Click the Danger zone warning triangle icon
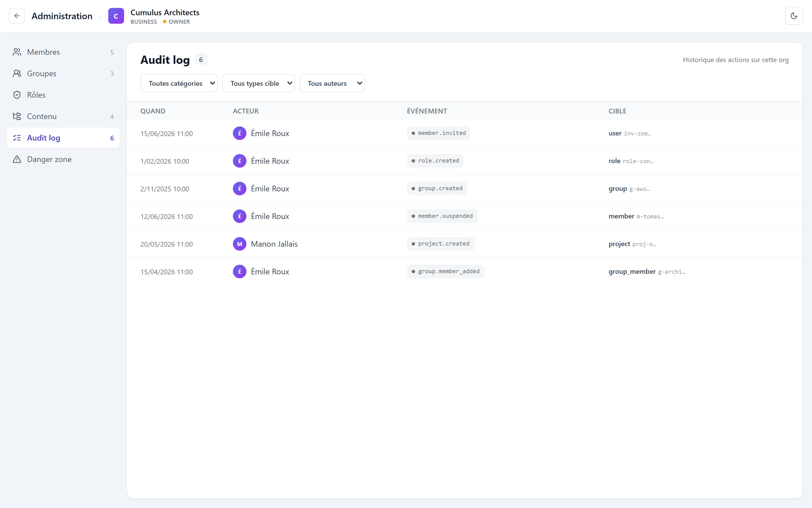Screen dimensions: 812x508 pos(17,159)
